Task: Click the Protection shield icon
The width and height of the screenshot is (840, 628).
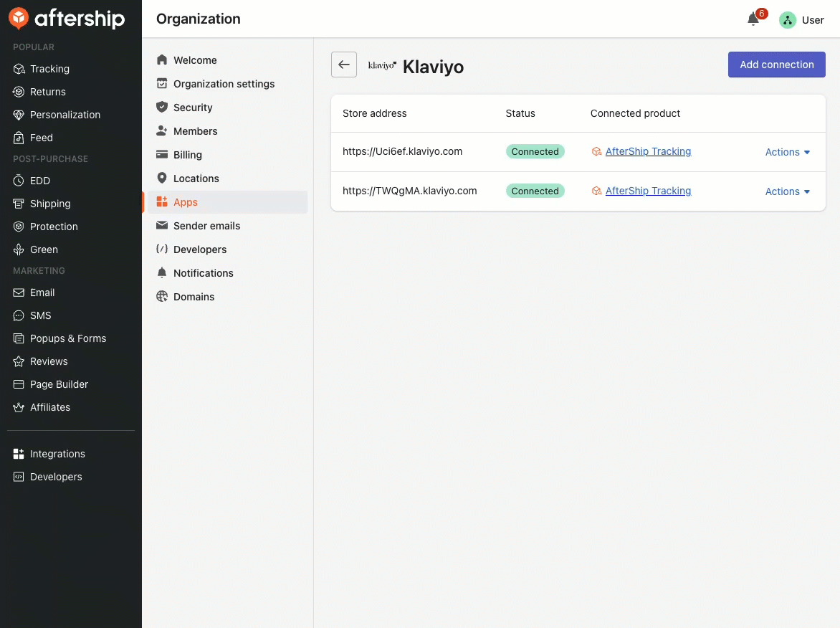Action: coord(19,227)
